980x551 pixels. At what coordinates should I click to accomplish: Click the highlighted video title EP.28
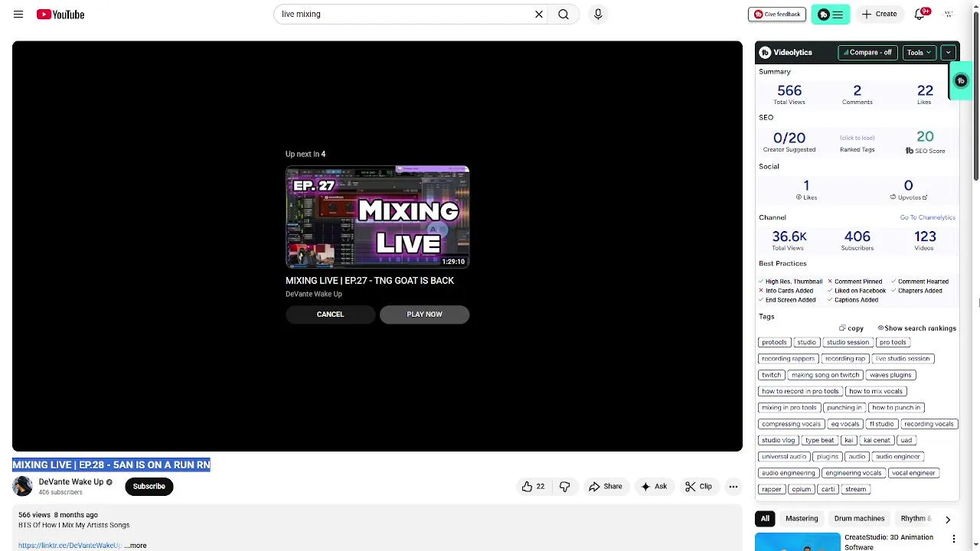[x=111, y=465]
